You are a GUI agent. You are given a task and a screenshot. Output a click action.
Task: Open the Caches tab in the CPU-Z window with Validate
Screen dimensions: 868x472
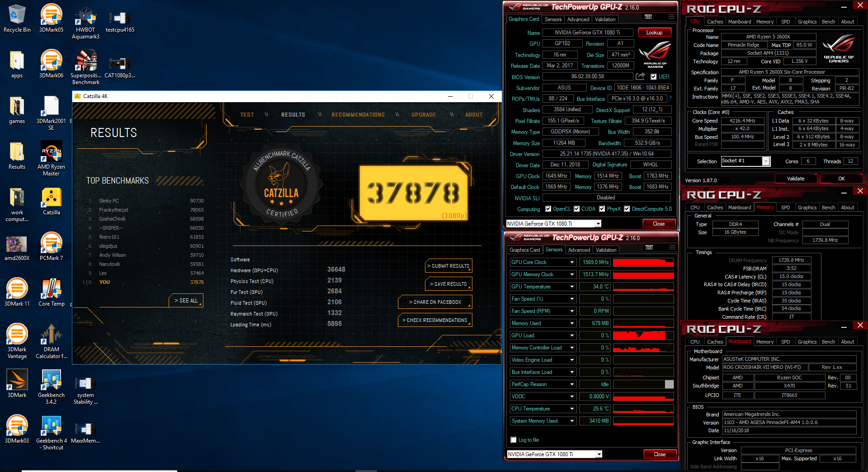click(x=715, y=22)
